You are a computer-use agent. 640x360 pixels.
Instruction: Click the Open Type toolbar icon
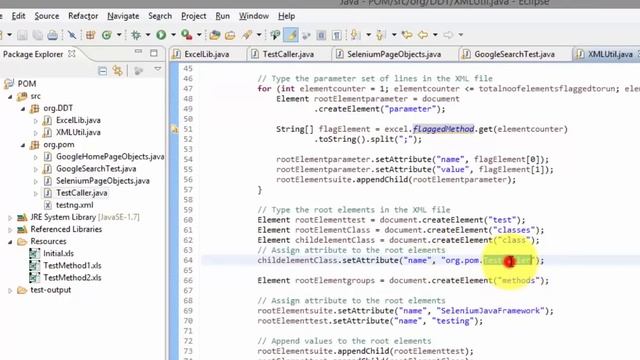215,35
